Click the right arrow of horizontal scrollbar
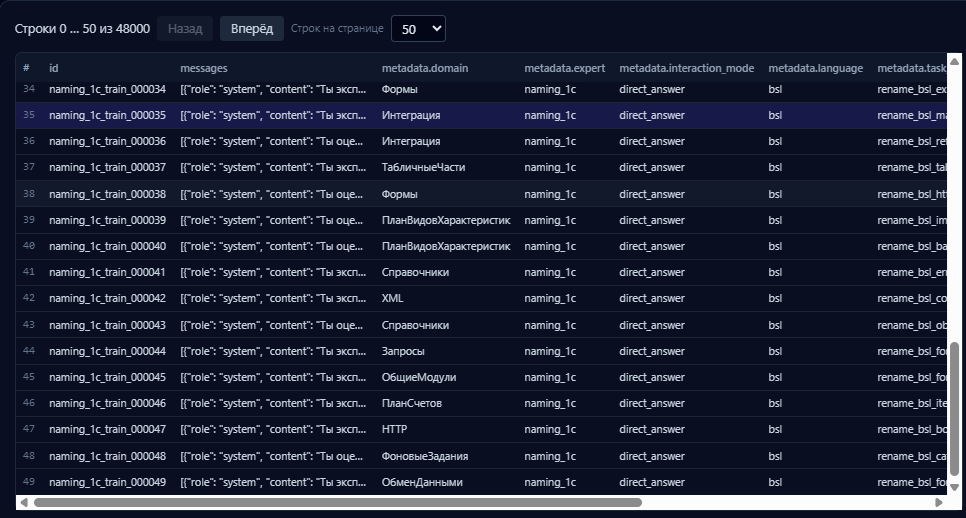 coord(938,503)
